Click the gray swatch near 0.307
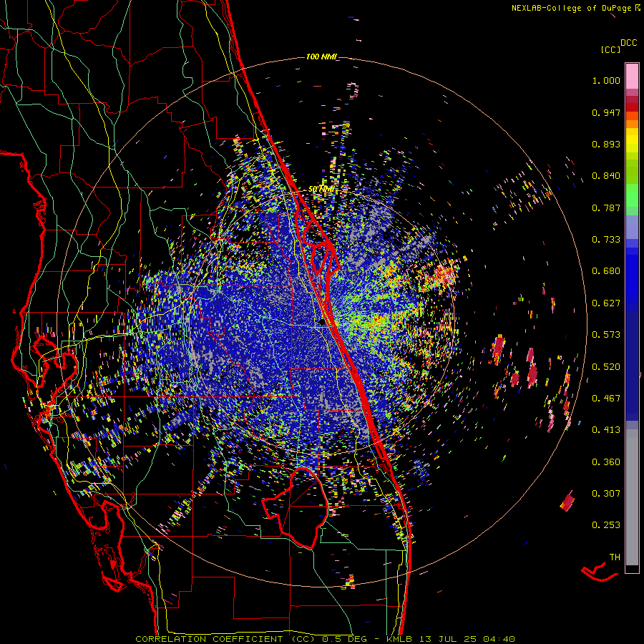644x644 pixels. point(632,497)
